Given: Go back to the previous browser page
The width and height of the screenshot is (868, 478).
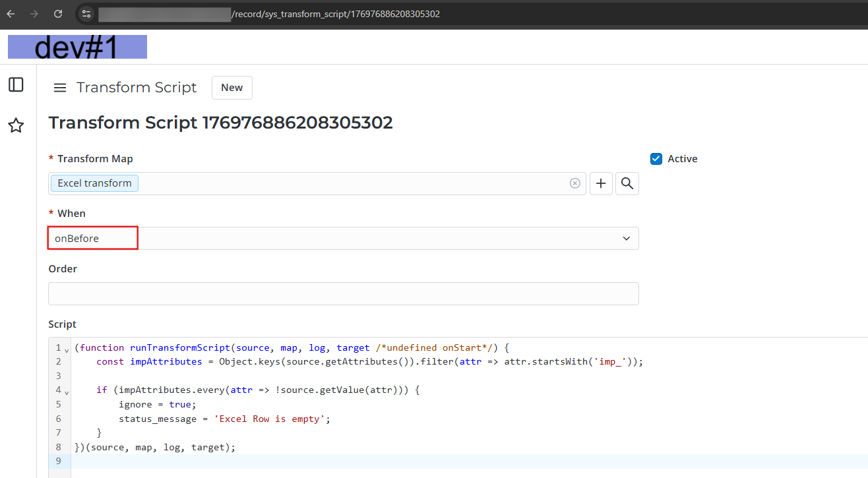Looking at the screenshot, I should tap(11, 14).
